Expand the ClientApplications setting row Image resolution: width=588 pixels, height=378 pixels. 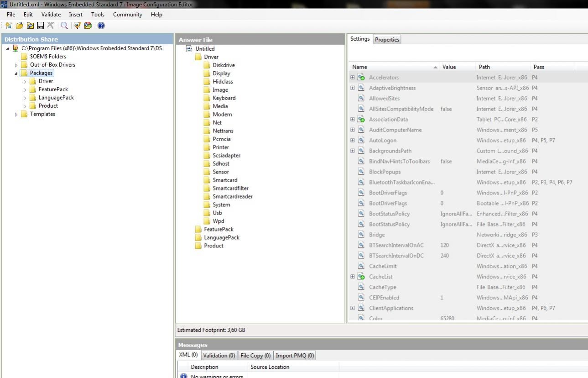353,308
